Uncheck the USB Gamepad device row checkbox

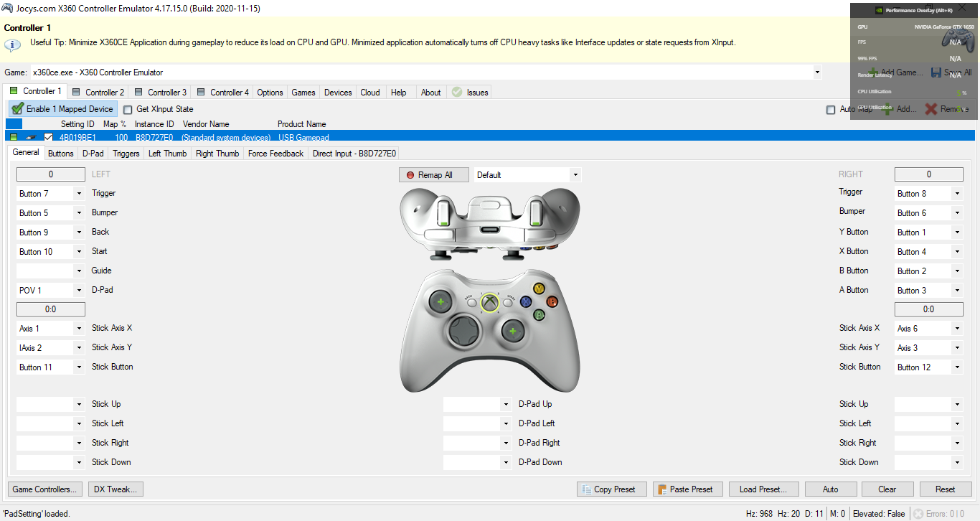click(x=49, y=137)
